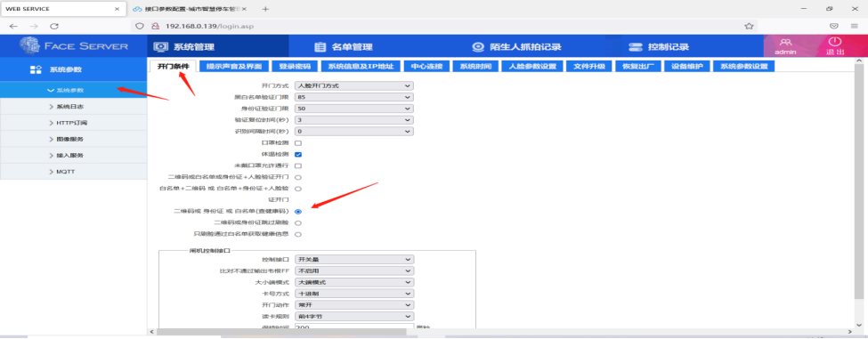Open the 陌生人抓拍记录 top navigation section
Image resolution: width=868 pixels, height=339 pixels.
[516, 47]
